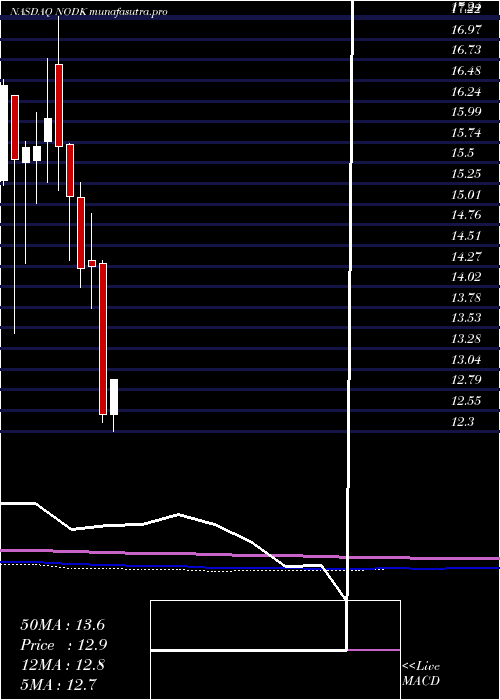Click the 50MA : 13.6 legend text
The height and width of the screenshot is (700, 500).
tap(62, 625)
